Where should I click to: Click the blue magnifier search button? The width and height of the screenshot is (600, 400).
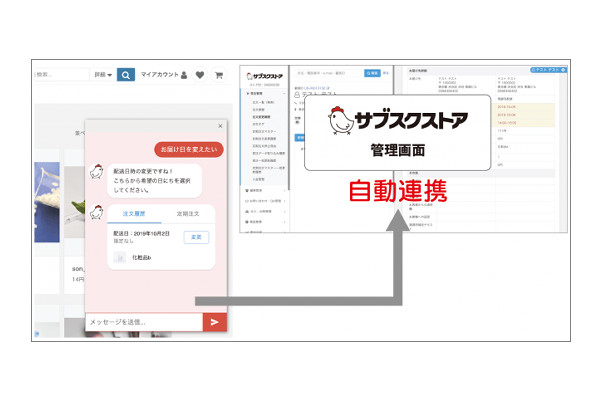126,75
